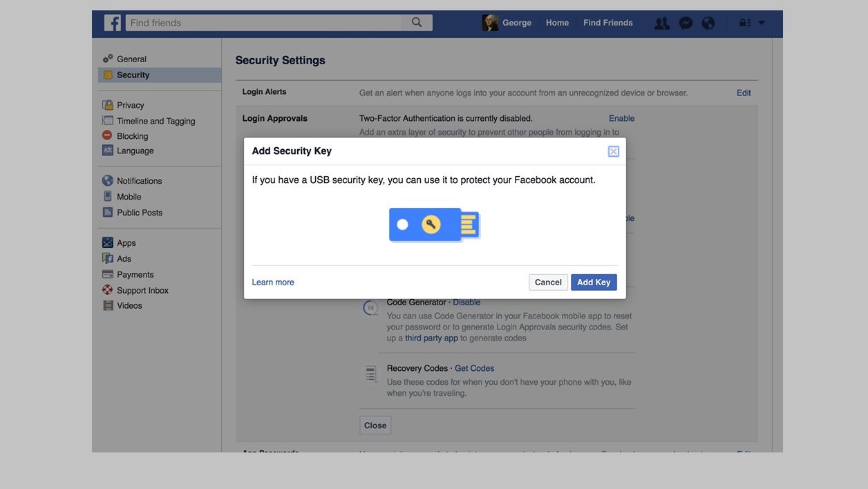Screen dimensions: 868x489
Task: Click the Security badge icon
Action: (x=108, y=75)
